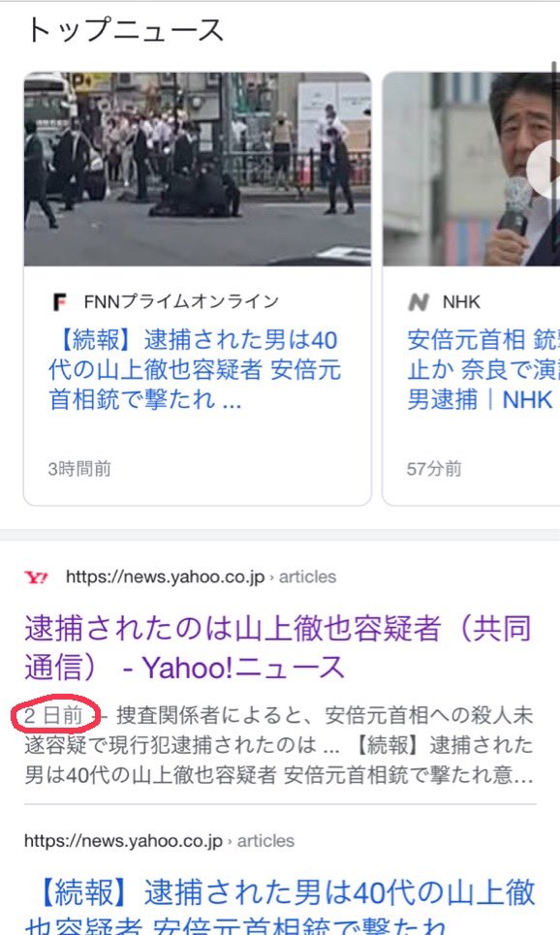The width and height of the screenshot is (560, 935).
Task: Open the FNN street scene thumbnail image
Action: coord(198,170)
